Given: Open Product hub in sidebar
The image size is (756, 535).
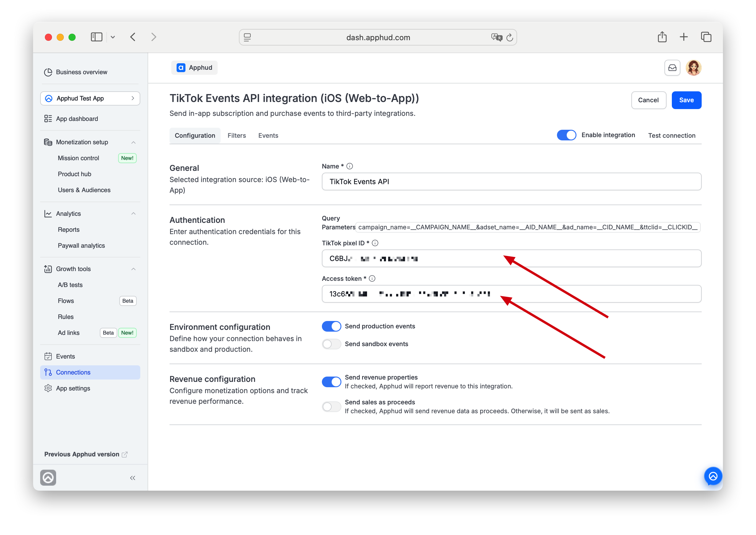Looking at the screenshot, I should (x=74, y=174).
